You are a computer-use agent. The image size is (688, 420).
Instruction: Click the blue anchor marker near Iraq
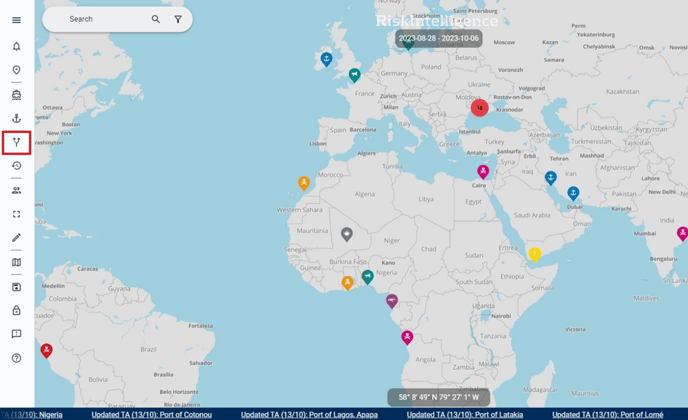coord(551,177)
